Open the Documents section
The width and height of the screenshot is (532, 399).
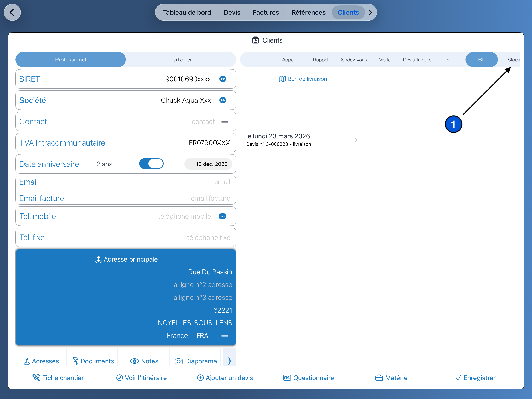(93, 361)
